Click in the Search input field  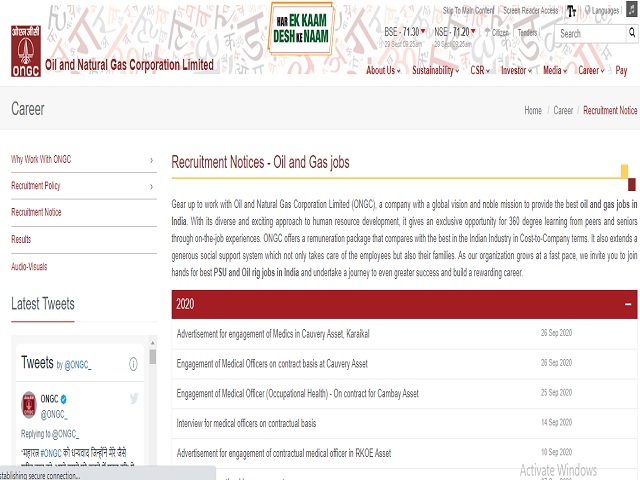click(x=590, y=33)
